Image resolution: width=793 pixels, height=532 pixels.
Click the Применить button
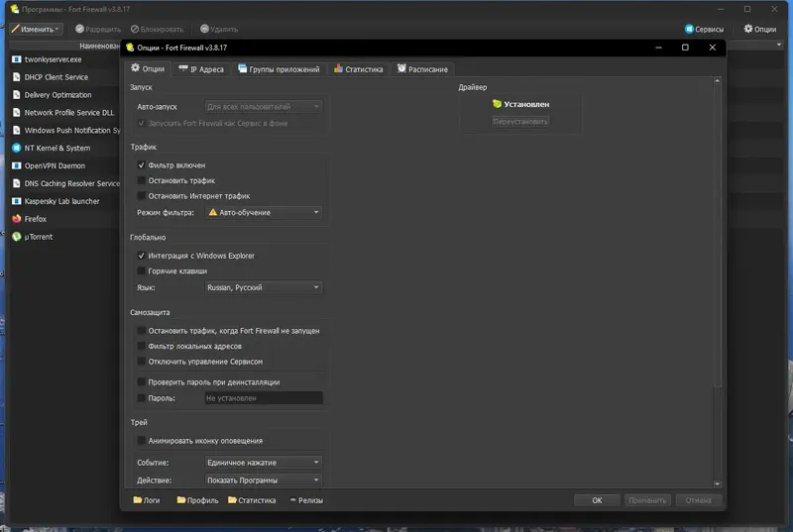pyautogui.click(x=647, y=500)
